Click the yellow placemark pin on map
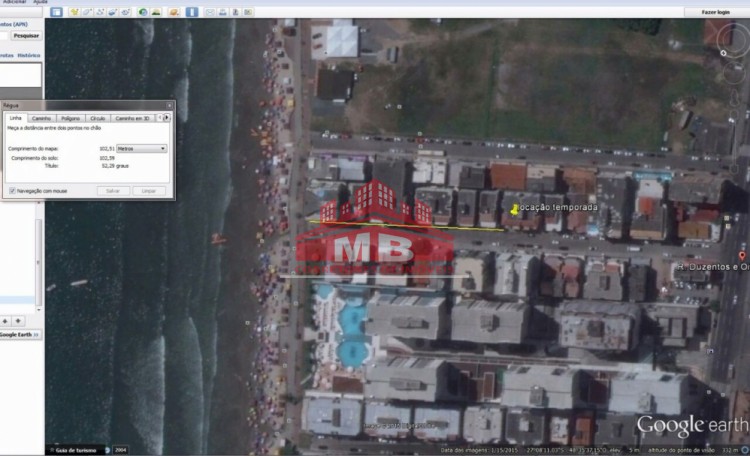The width and height of the screenshot is (750, 456). coord(514,209)
